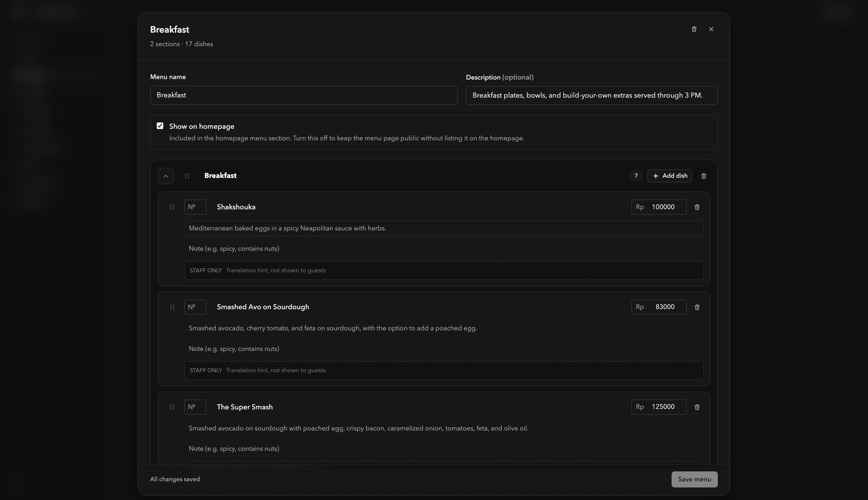Edit Smashed Avo price 83000
Screen dimensions: 868x500
coord(659,307)
